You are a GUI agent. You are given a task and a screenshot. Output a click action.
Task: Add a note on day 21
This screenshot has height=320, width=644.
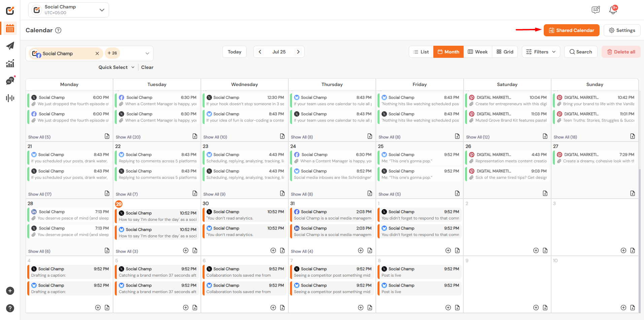coord(107,193)
